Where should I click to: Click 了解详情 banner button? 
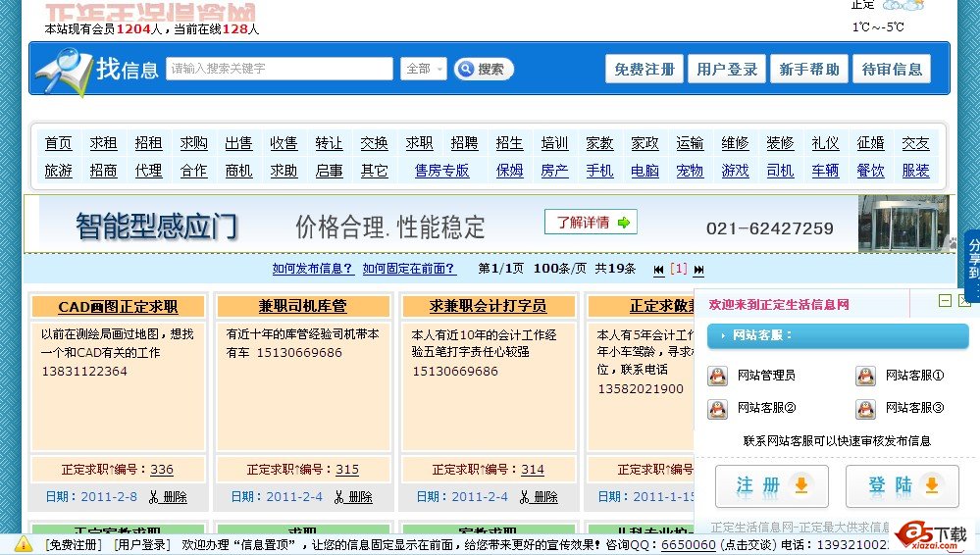591,222
